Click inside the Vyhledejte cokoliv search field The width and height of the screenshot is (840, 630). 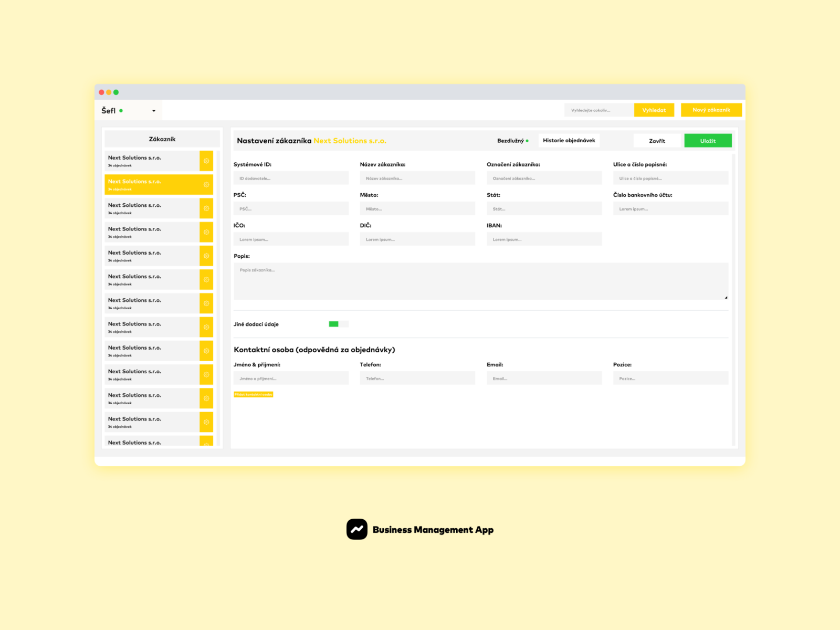[598, 110]
